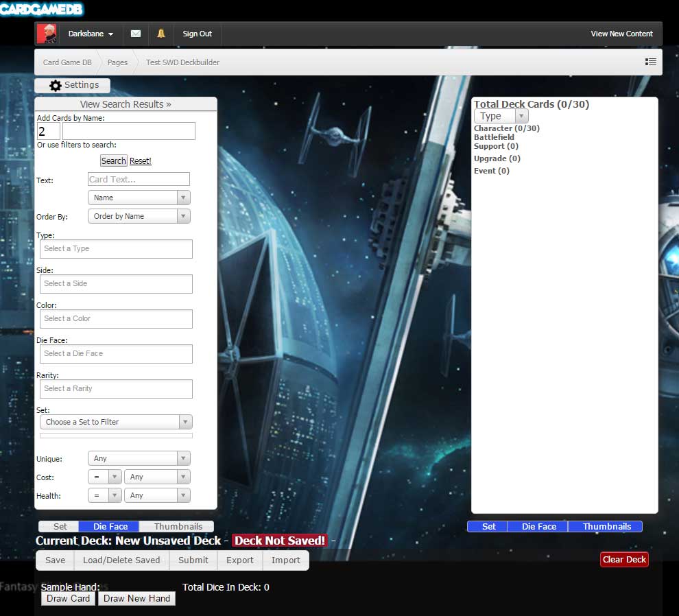Click the Total Dice In Deck: 0 text

[226, 587]
